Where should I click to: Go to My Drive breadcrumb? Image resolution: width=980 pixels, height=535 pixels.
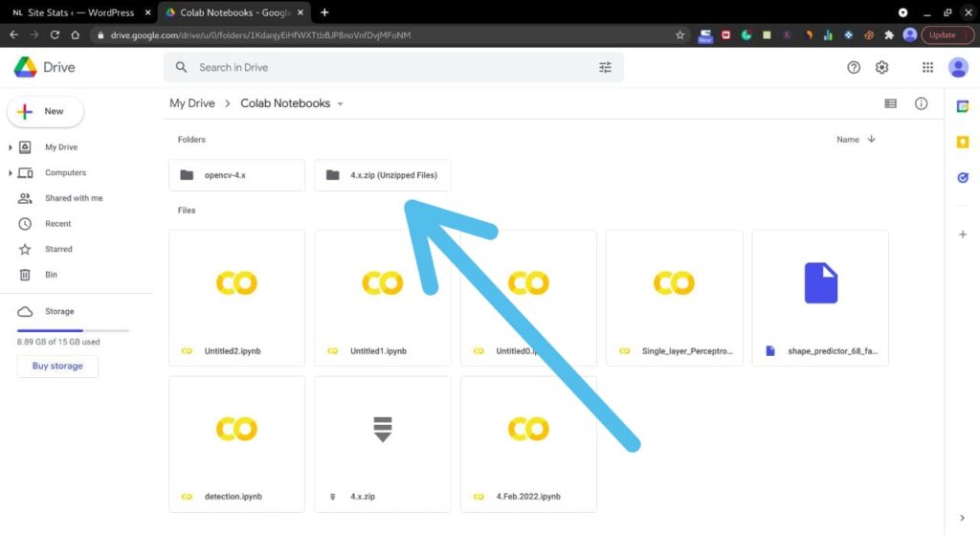191,103
